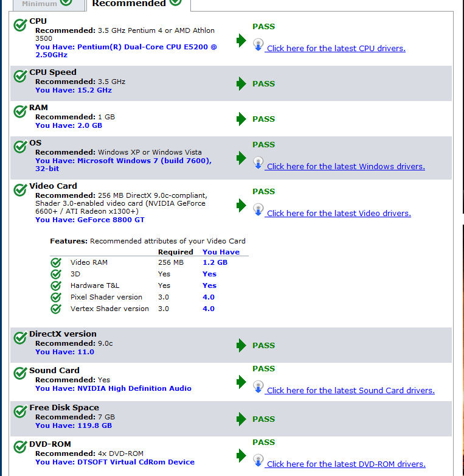Click the green checkmark next to RAM
Image resolution: width=464 pixels, height=476 pixels.
click(x=20, y=111)
